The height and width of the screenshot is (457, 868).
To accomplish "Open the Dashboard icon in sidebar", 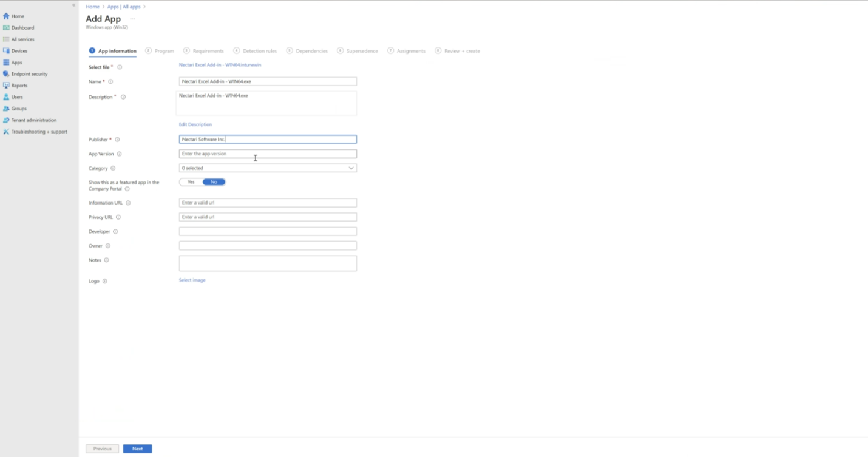I will point(6,28).
